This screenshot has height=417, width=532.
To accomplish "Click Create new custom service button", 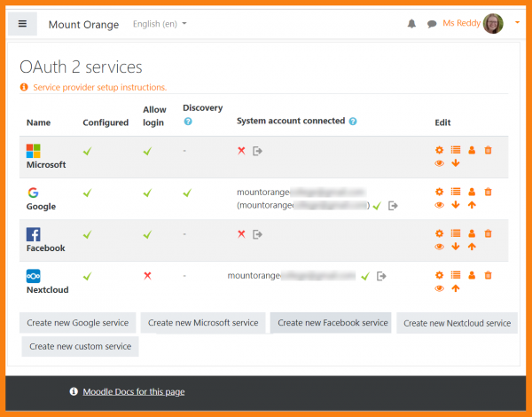I will [80, 346].
